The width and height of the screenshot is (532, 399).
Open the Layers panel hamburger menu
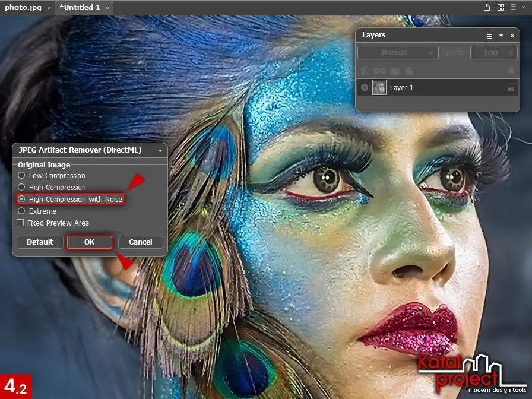click(490, 36)
